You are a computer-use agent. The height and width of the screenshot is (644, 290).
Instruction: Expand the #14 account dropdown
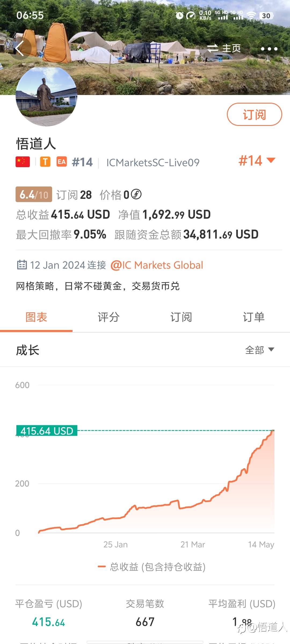(257, 160)
